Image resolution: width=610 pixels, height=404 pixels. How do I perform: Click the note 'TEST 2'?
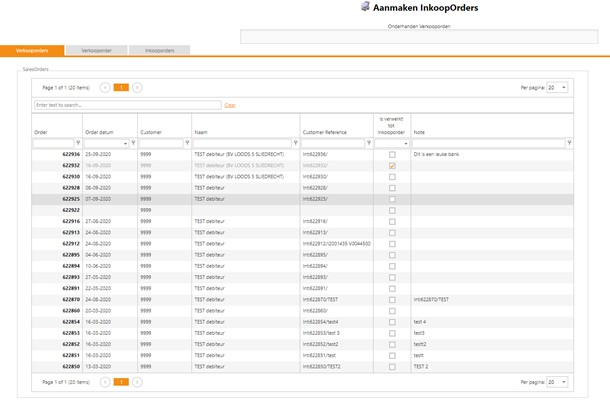421,367
